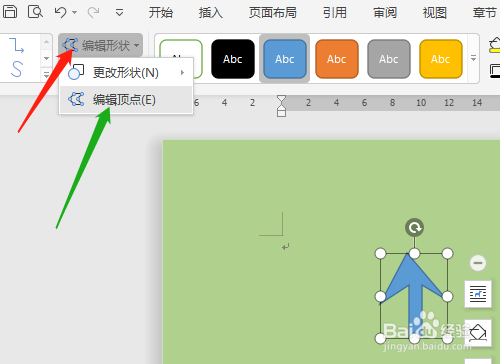The width and height of the screenshot is (500, 364).
Task: Click the top-right resize handle of arrow
Action: [447, 253]
